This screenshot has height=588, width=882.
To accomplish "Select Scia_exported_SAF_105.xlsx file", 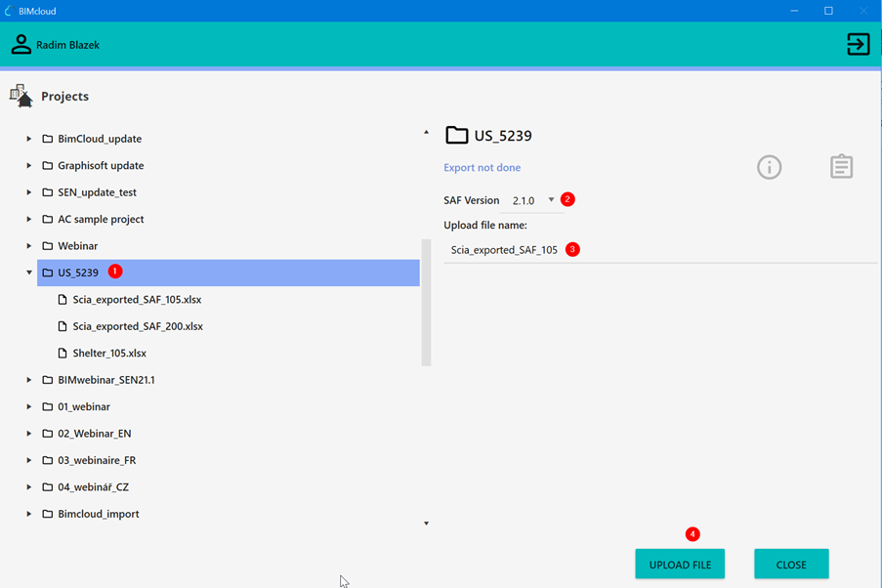I will click(x=137, y=299).
